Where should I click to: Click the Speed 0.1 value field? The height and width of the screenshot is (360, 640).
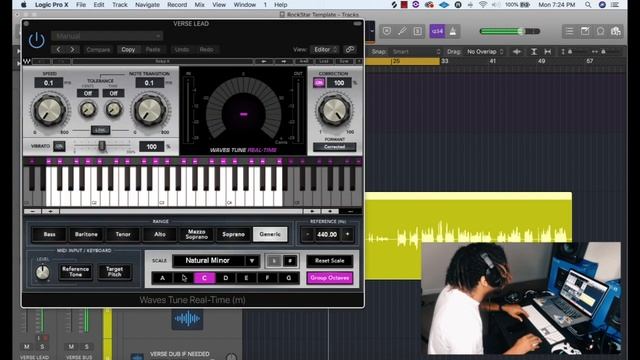click(49, 83)
